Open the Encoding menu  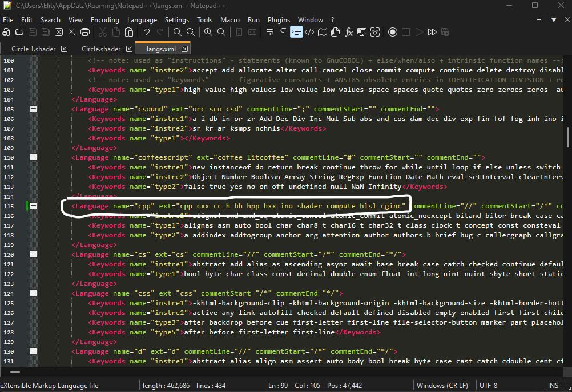pos(105,20)
